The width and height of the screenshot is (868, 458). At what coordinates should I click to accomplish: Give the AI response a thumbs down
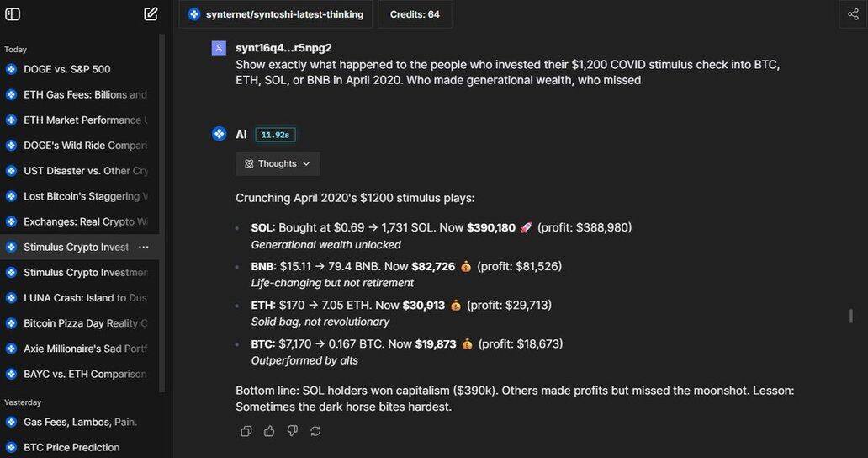292,431
